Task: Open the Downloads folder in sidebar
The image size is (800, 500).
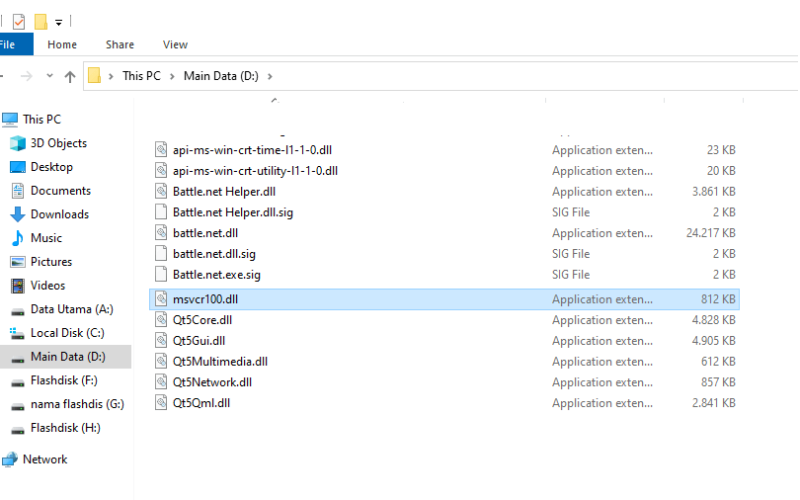Action: pyautogui.click(x=59, y=214)
